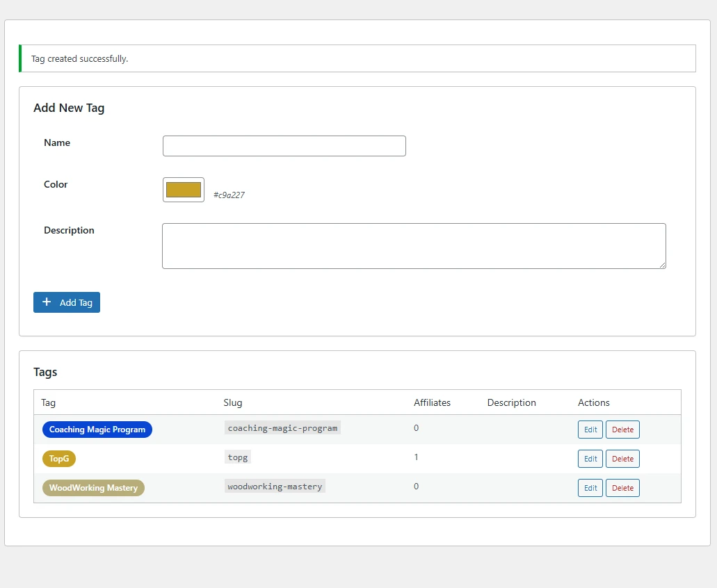Select the slug coaching-magic-program

[x=282, y=428]
